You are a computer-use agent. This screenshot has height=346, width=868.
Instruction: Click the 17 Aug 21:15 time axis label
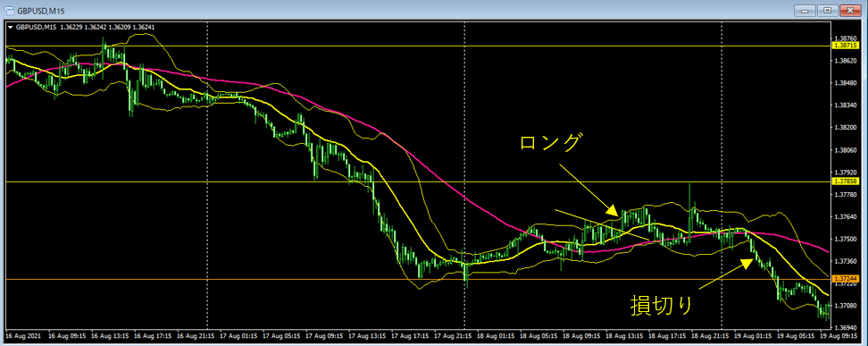tap(452, 336)
